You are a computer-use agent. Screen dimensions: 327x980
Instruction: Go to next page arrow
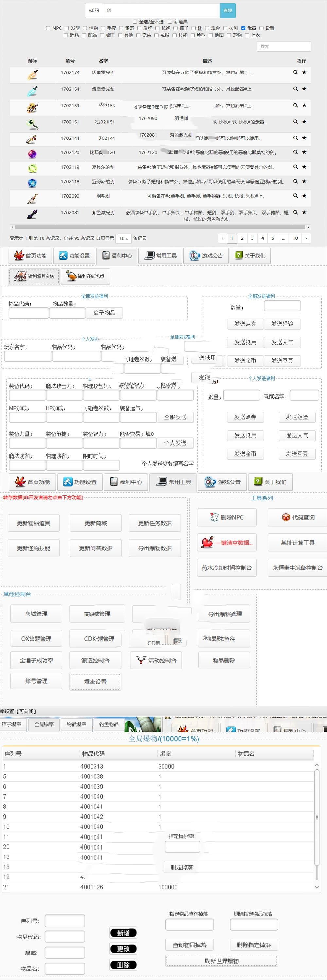306,238
